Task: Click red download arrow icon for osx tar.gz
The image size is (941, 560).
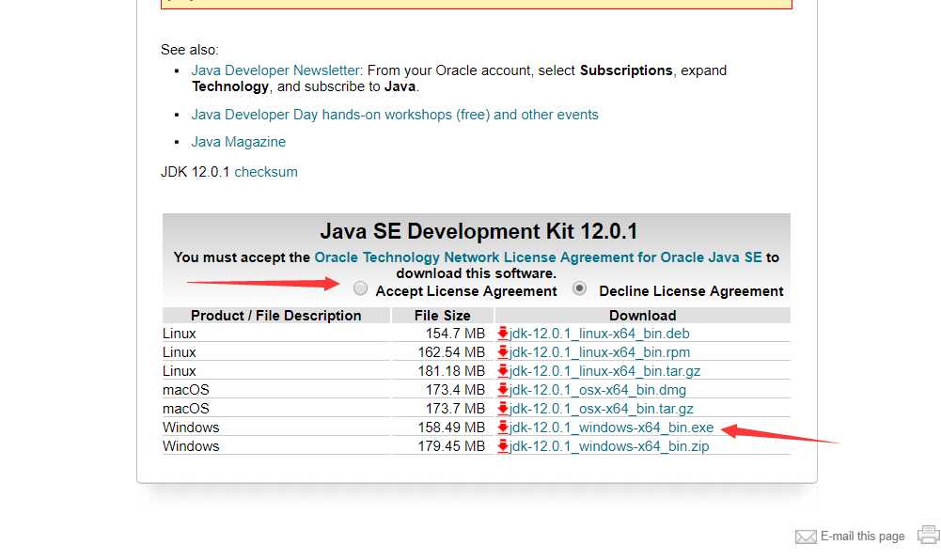Action: click(x=503, y=409)
